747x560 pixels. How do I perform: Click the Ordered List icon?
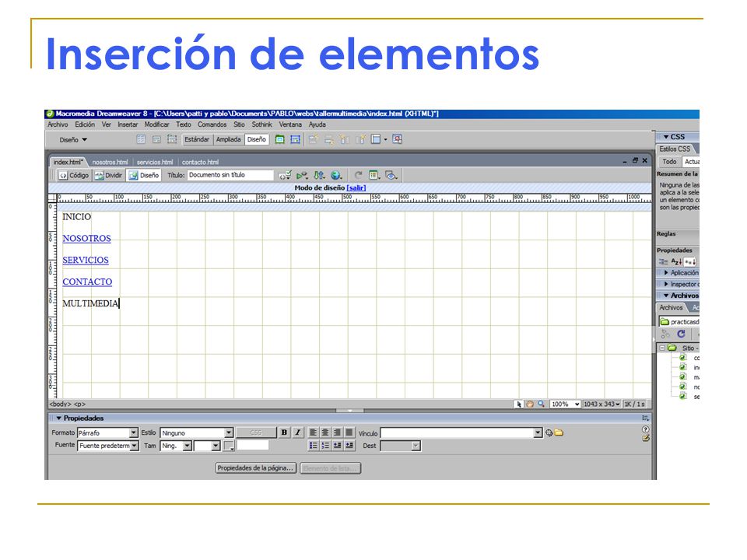tap(325, 445)
